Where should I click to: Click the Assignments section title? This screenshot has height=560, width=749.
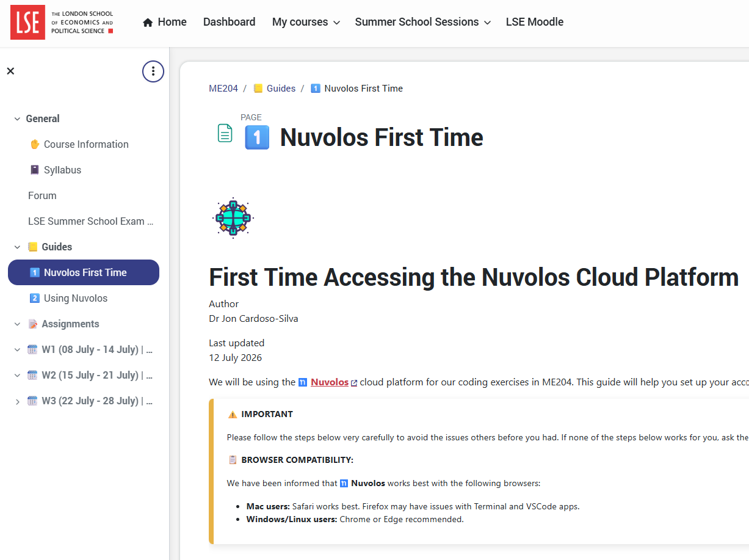coord(70,324)
